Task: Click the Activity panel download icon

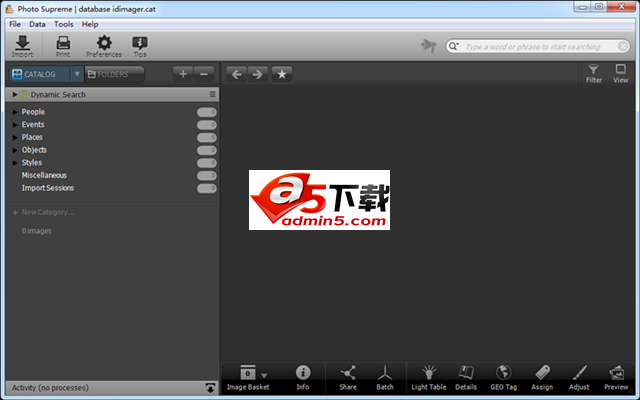Action: [210, 388]
